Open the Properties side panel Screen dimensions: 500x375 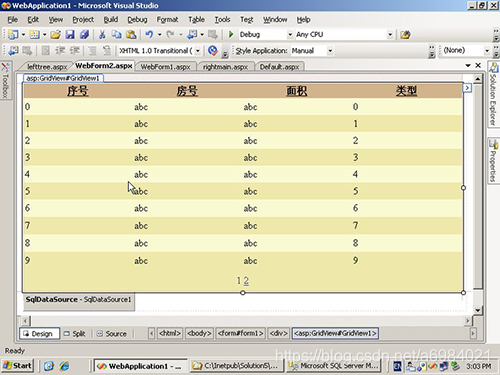click(494, 161)
